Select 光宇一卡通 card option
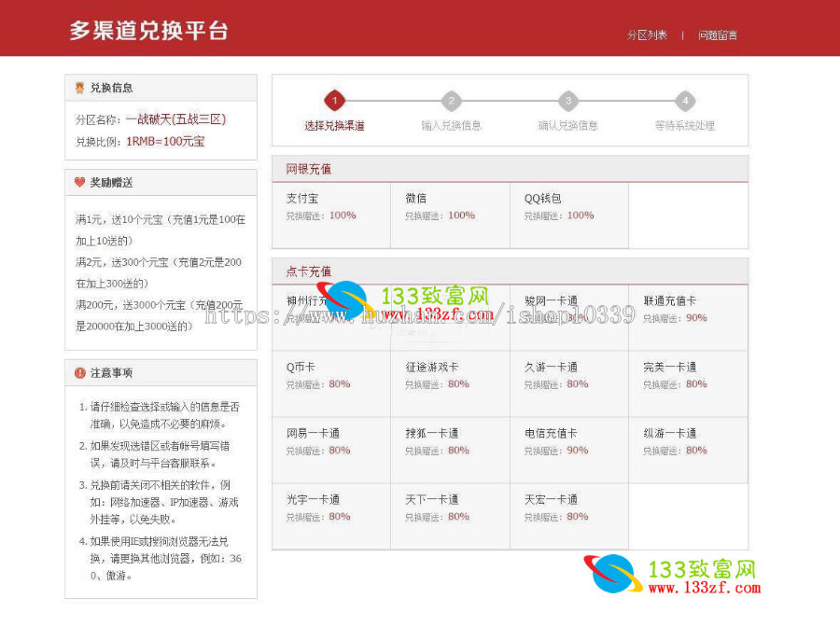The height and width of the screenshot is (626, 840). click(x=331, y=517)
